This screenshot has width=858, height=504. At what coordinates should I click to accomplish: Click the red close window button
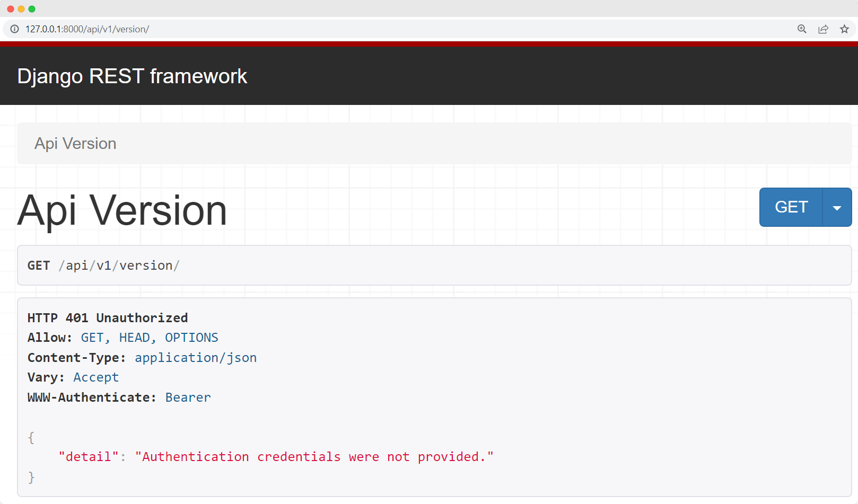(11, 9)
